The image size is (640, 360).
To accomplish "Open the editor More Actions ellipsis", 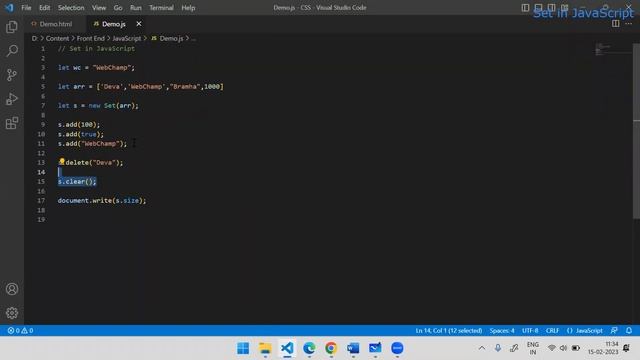I will [629, 24].
